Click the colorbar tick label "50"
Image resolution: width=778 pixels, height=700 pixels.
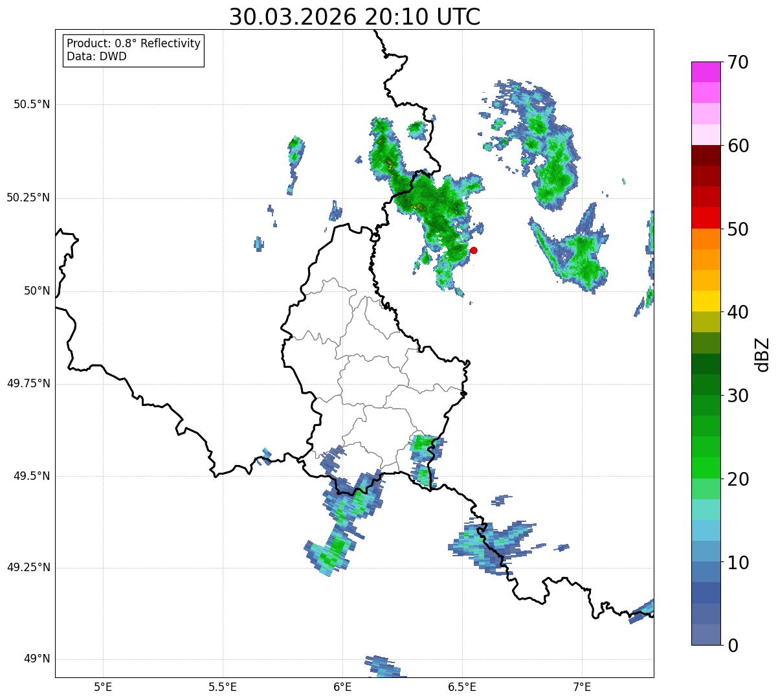coord(738,229)
